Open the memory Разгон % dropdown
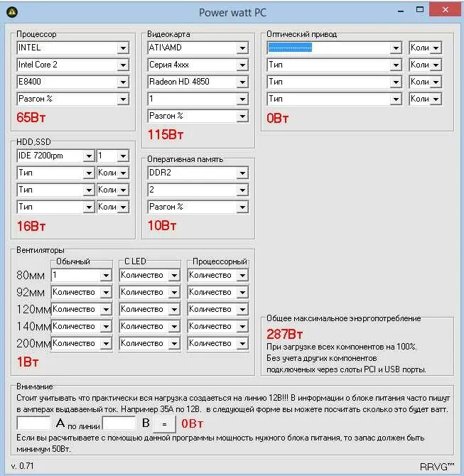 point(198,207)
